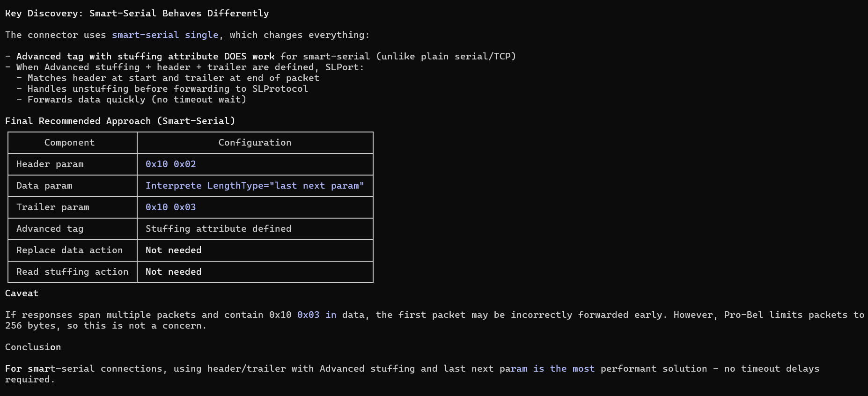Click the "Conclusion" heading

coord(33,347)
